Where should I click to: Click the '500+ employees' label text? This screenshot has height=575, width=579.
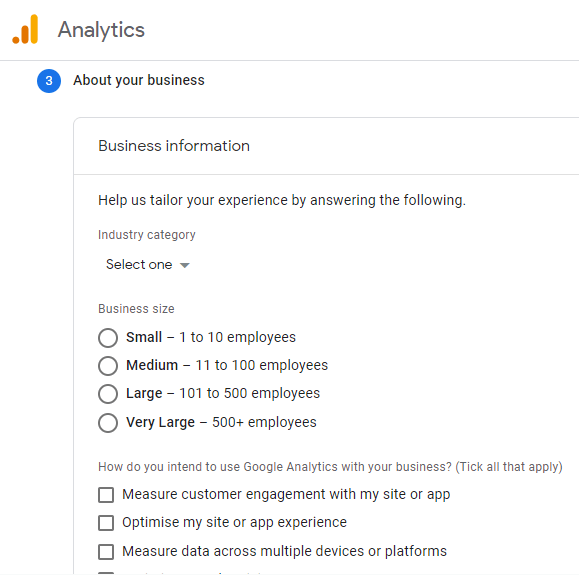[264, 422]
